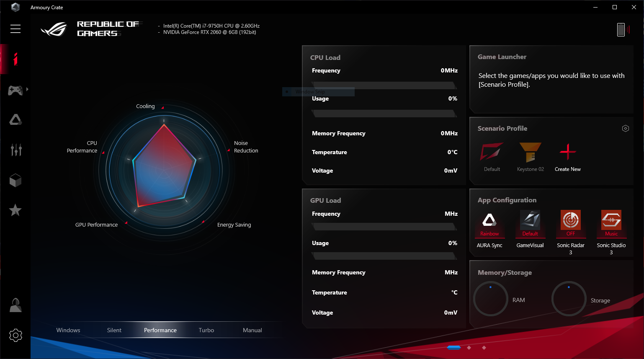This screenshot has width=644, height=359.
Task: Click the ROG logo in header
Action: pos(54,29)
